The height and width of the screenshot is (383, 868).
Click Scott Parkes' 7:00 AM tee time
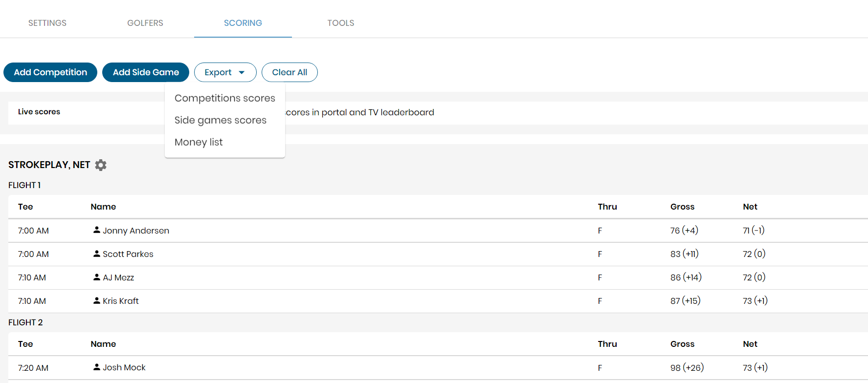pos(33,254)
